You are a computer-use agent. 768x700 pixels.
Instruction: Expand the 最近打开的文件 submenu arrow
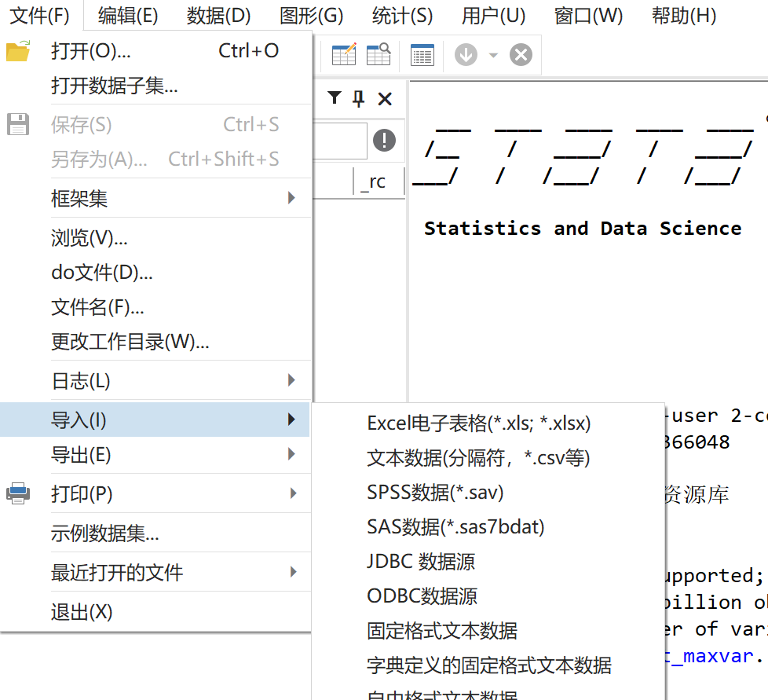click(x=293, y=572)
